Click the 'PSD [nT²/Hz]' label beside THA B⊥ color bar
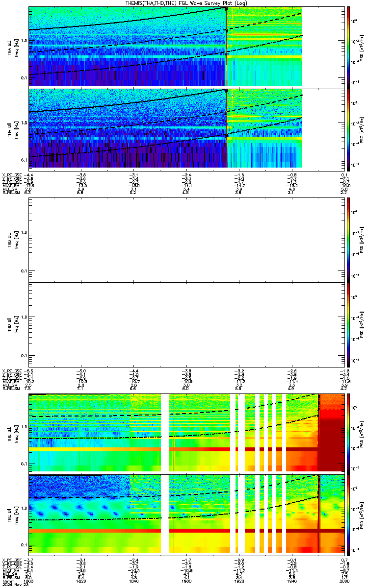 point(362,47)
